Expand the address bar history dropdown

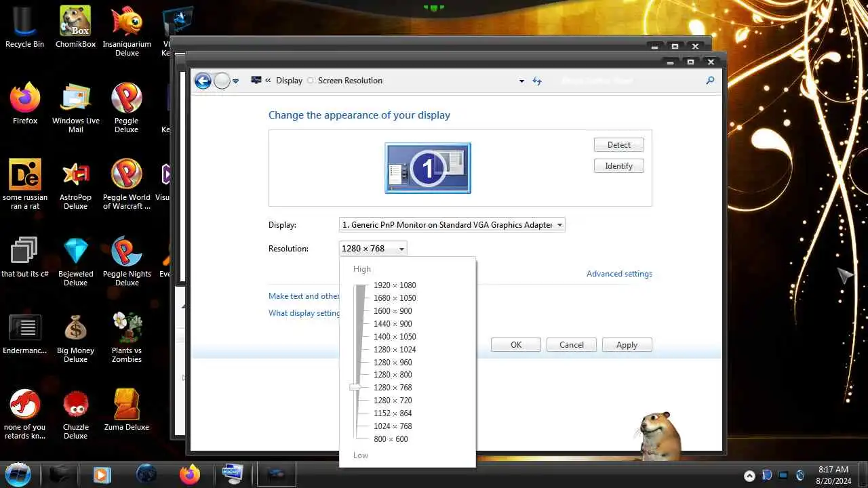pos(521,81)
